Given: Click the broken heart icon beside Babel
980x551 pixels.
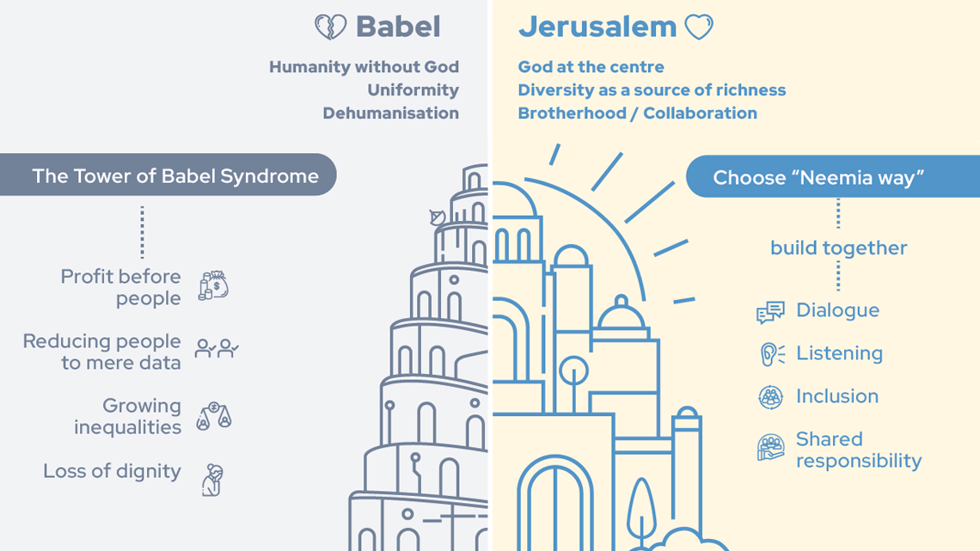Looking at the screenshot, I should point(330,28).
